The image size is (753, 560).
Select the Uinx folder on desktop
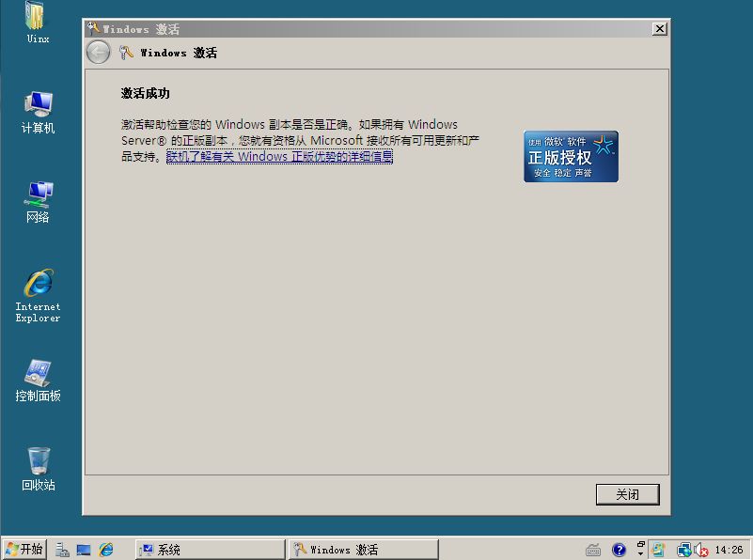[x=38, y=23]
